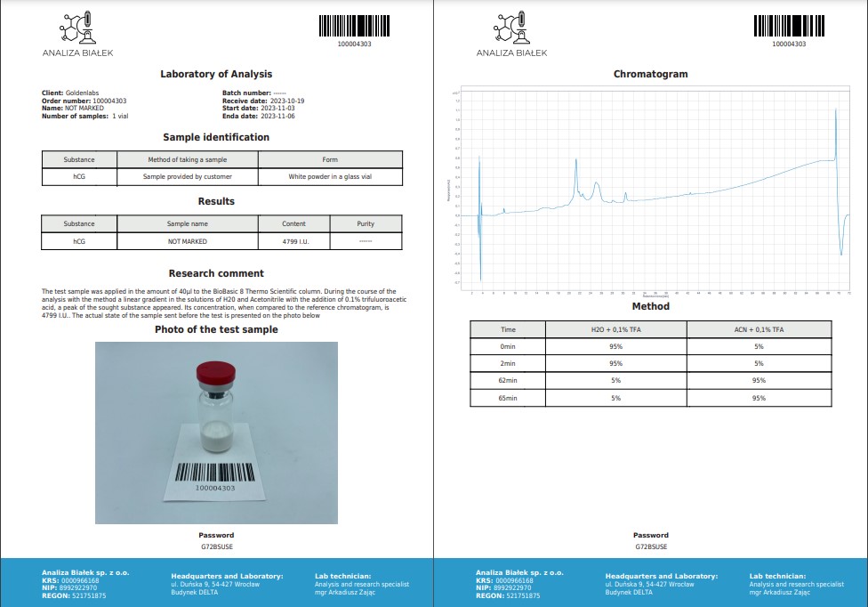Select the 'Laboratory of Analysis' heading
The width and height of the screenshot is (868, 607).
pos(216,74)
